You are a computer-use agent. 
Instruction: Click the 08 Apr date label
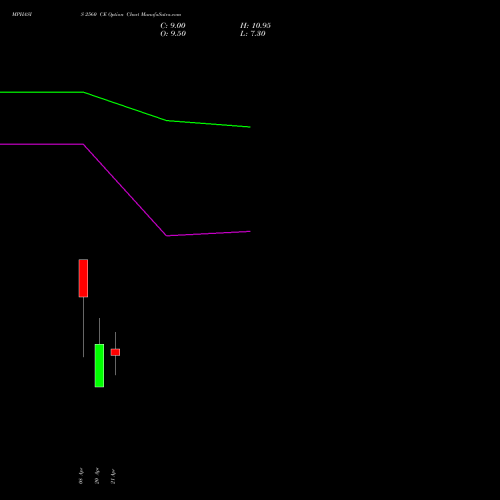point(81,476)
